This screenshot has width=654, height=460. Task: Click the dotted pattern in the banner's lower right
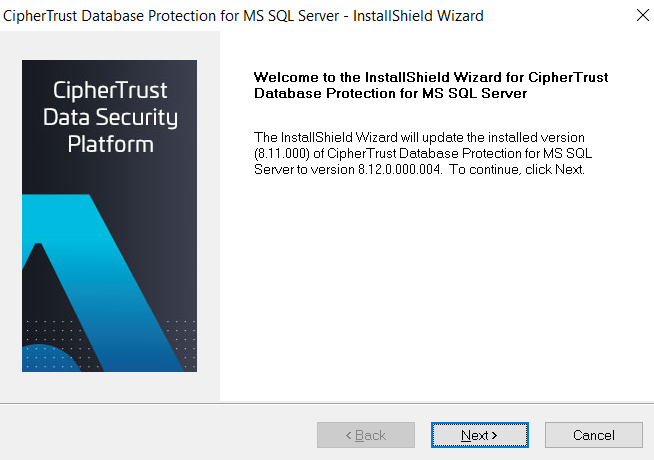[181, 344]
